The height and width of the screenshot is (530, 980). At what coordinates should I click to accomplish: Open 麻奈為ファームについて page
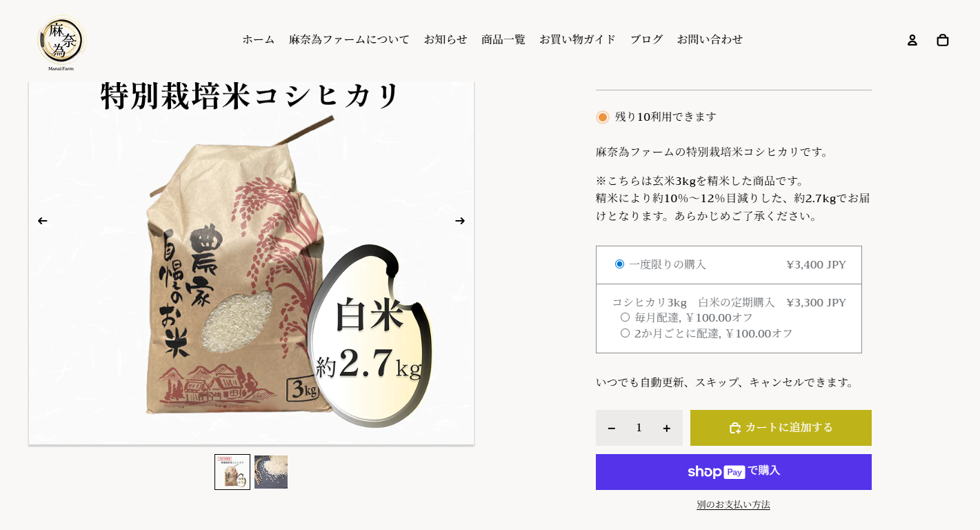(349, 39)
